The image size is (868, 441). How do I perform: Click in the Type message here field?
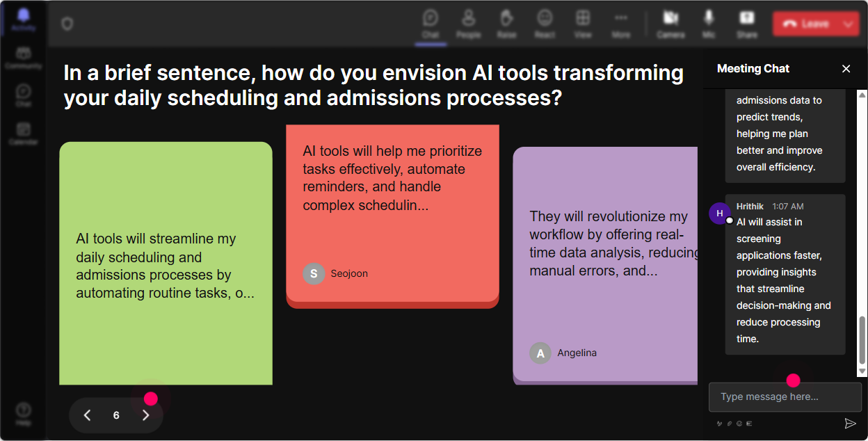tap(785, 397)
